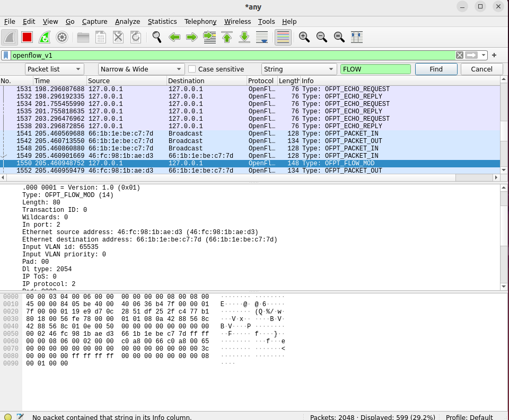The width and height of the screenshot is (509, 420).
Task: Restart the current capture
Action: click(x=45, y=37)
